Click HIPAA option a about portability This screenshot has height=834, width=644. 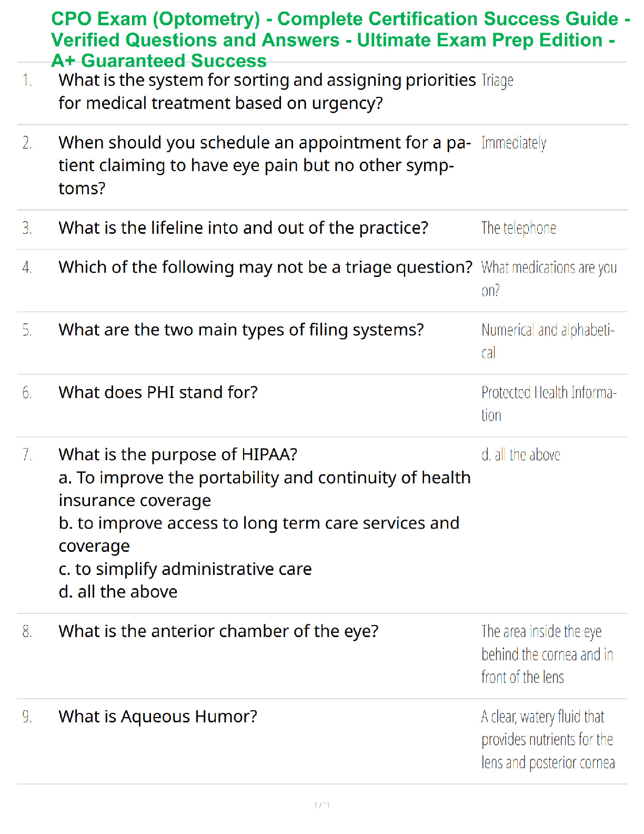click(x=265, y=489)
